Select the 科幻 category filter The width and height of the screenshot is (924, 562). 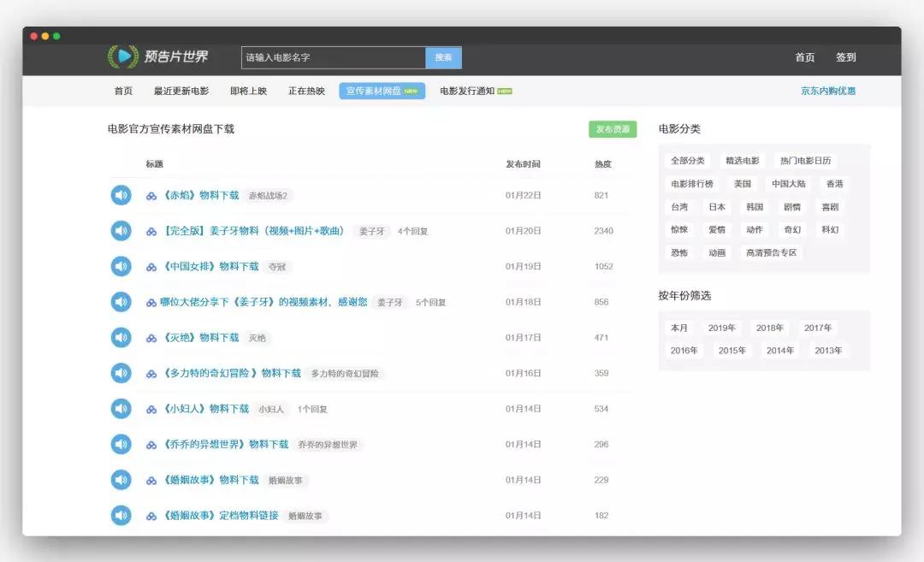click(830, 230)
